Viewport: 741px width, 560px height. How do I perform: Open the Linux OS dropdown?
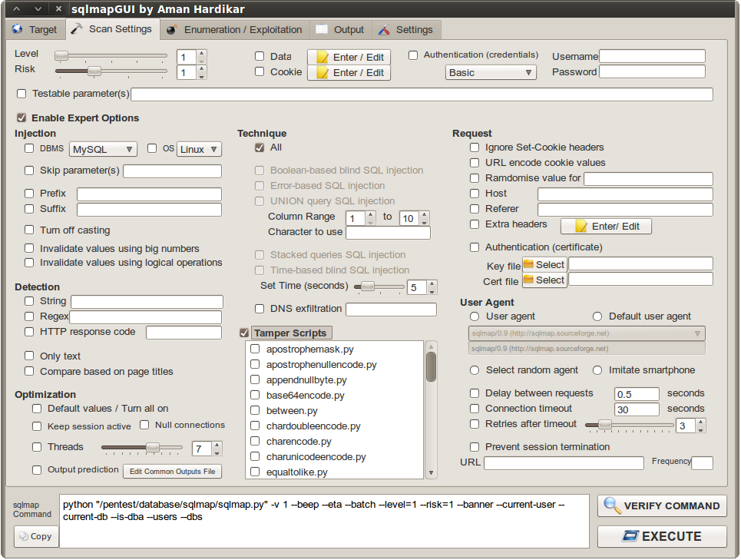pos(199,149)
